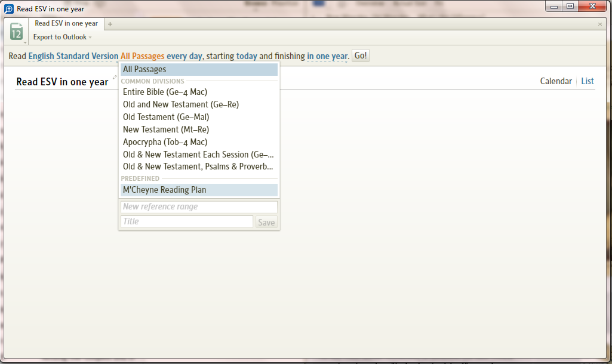This screenshot has height=364, width=612.
Task: Open a new tab with plus icon
Action: (x=110, y=24)
